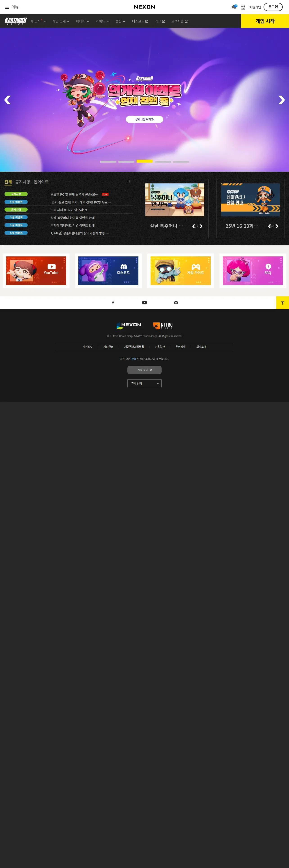
Task: Click the 계정정보 footer link
Action: pos(88,347)
